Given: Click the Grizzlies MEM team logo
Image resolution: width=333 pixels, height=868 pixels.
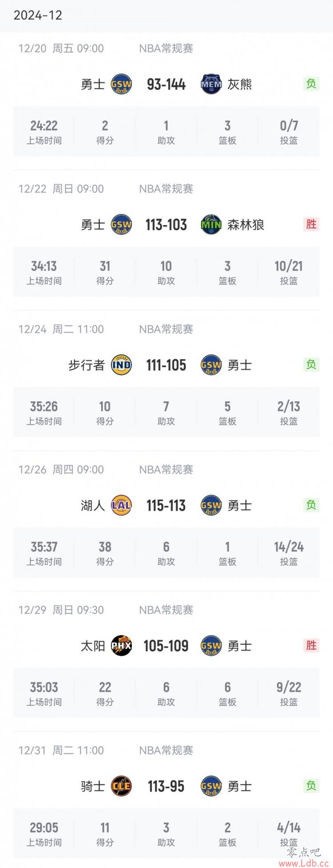Looking at the screenshot, I should (x=211, y=84).
